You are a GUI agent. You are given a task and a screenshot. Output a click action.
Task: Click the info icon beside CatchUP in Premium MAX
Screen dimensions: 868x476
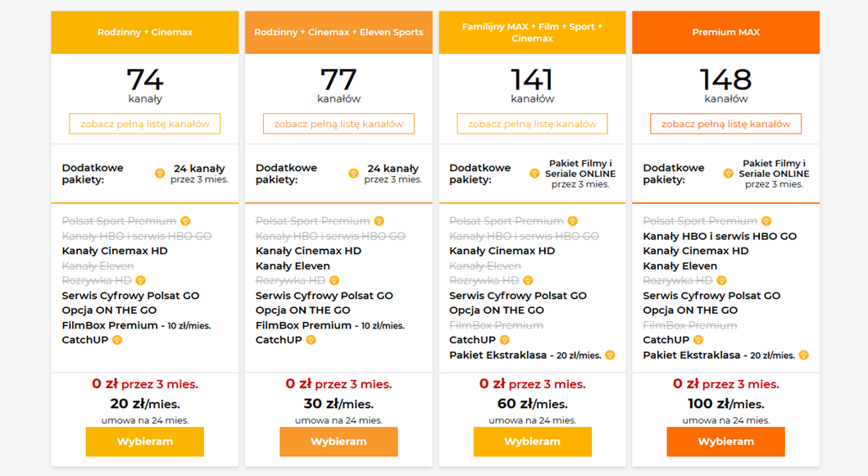(698, 340)
